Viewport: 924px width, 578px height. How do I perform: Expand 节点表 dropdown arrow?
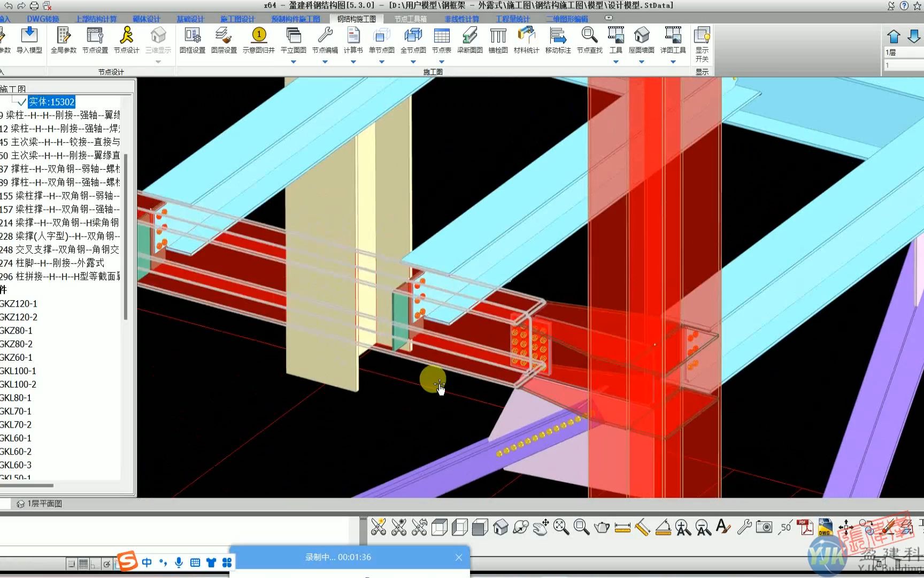(x=442, y=62)
